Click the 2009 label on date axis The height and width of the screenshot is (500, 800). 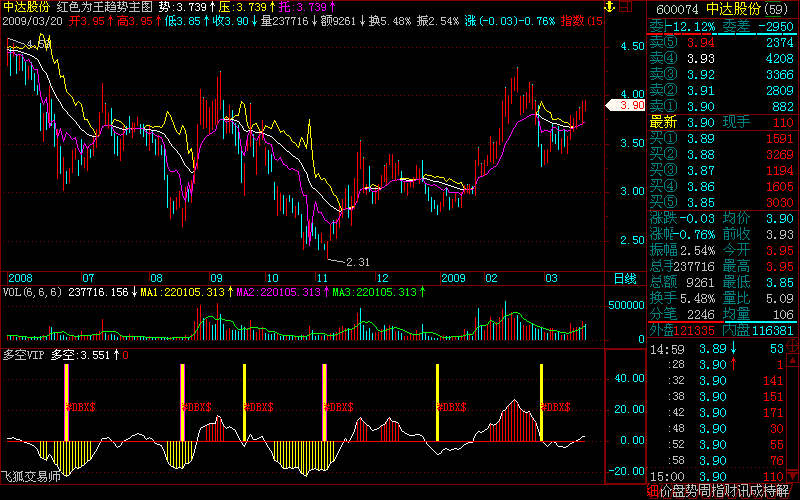coord(454,279)
